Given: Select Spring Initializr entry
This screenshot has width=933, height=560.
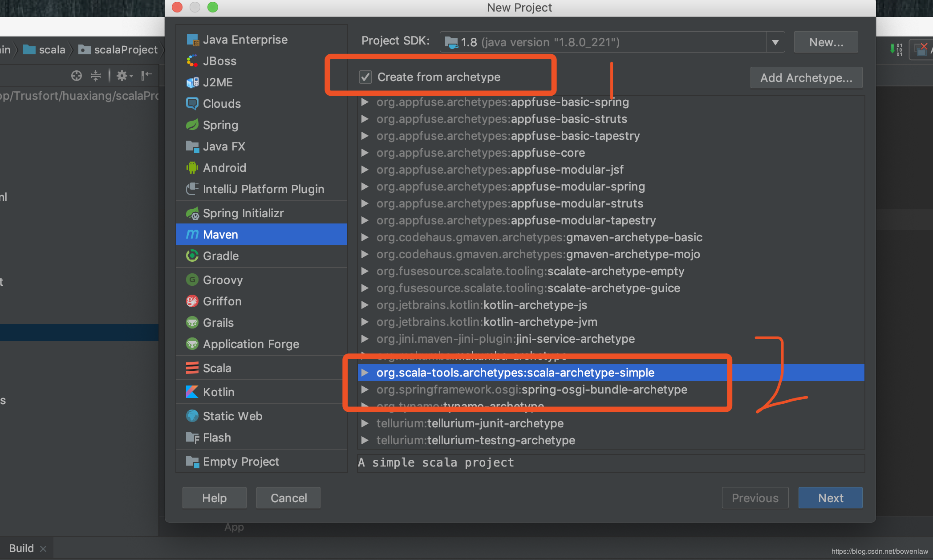Looking at the screenshot, I should (262, 213).
